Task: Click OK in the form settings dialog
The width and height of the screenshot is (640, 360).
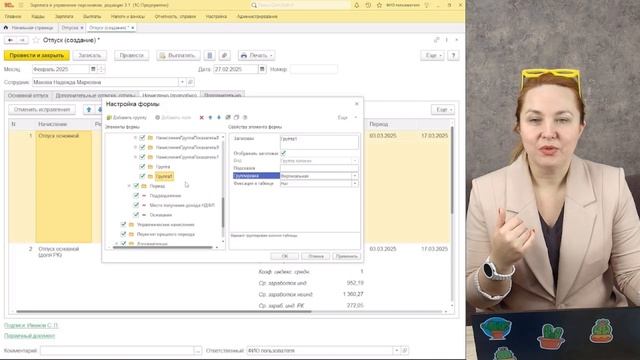Action: 284,256
